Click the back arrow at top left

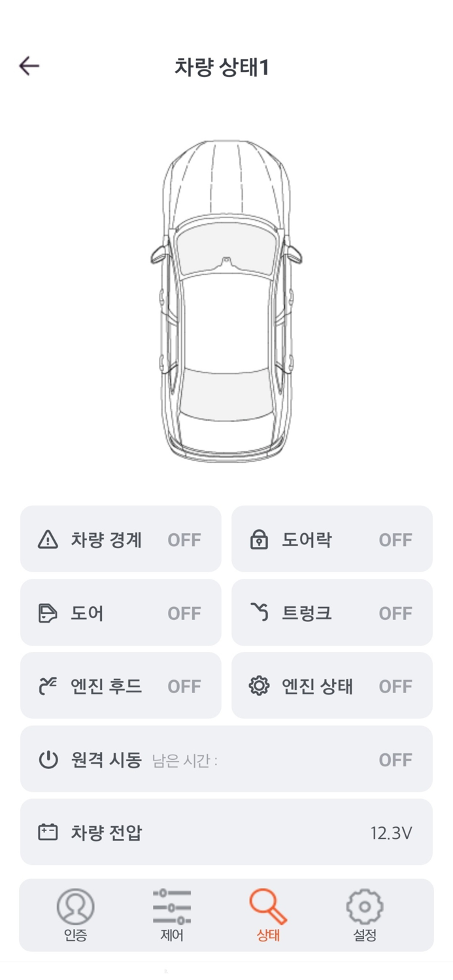[x=29, y=65]
